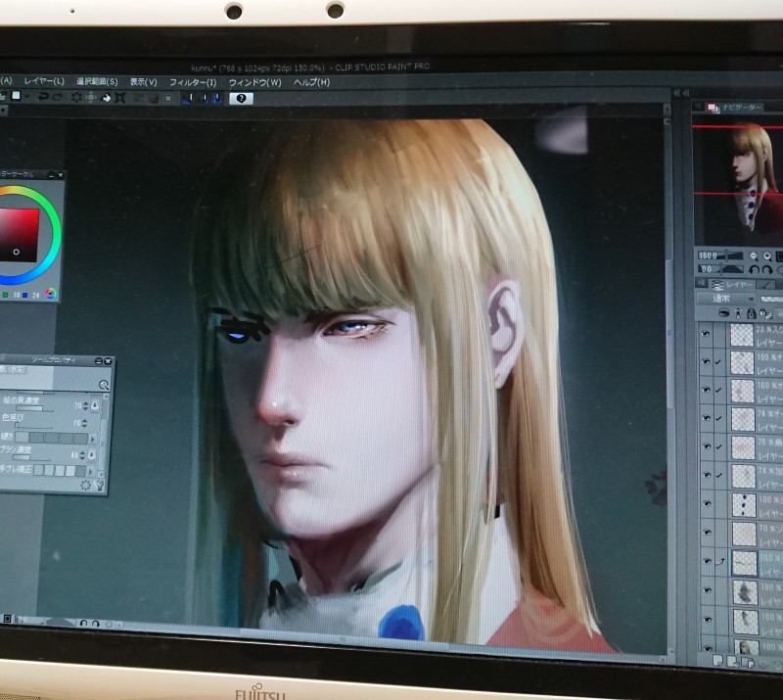Toggle eye of layer just below 23 % layer
Viewport: 783px width, 700px height.
click(x=706, y=361)
